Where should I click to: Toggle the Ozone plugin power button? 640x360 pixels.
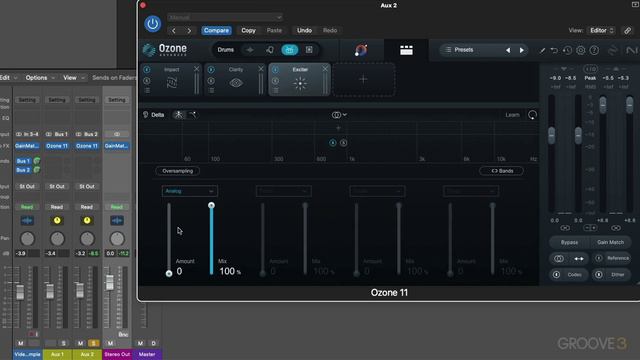click(153, 24)
